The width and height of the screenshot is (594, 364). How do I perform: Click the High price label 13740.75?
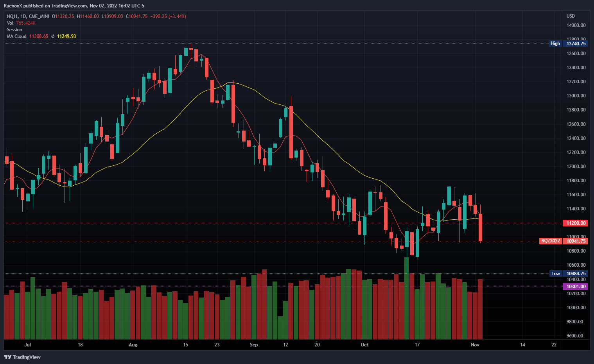576,43
